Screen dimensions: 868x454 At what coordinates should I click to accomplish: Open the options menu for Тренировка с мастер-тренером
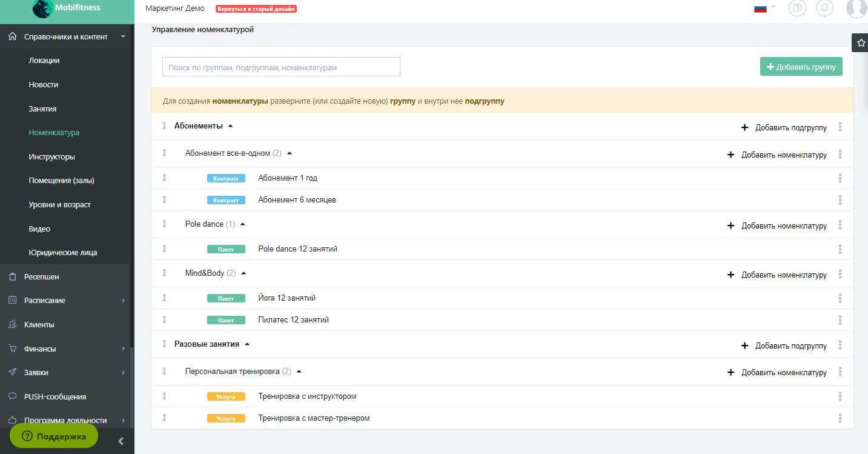point(840,418)
